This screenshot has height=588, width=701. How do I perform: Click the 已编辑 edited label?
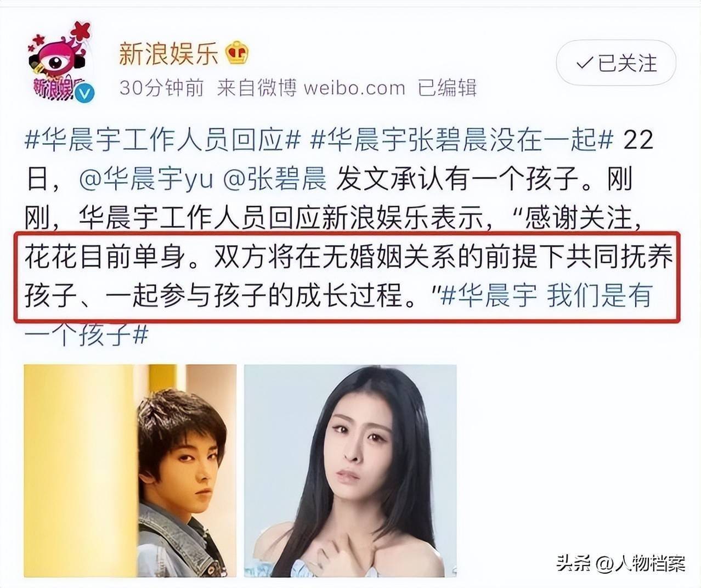[447, 88]
